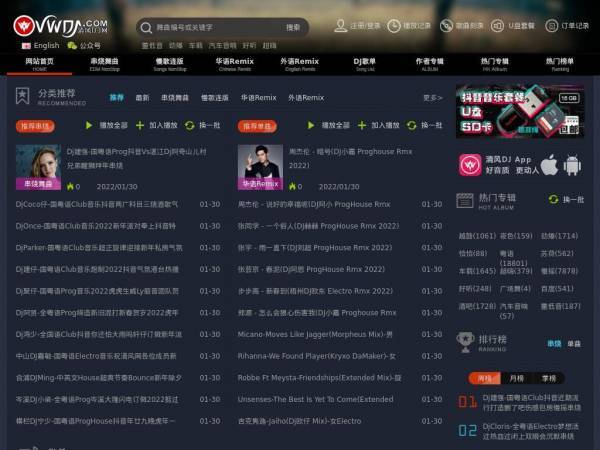This screenshot has width=600, height=450.
Task: Download the Android app
Action: click(x=572, y=165)
